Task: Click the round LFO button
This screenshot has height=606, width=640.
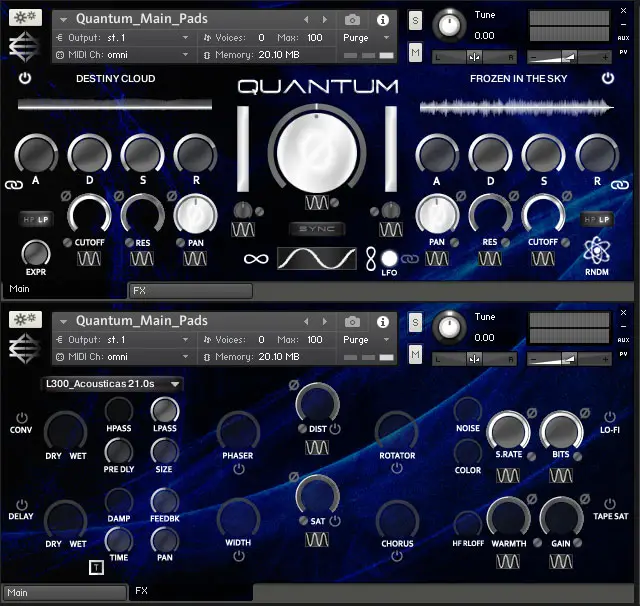Action: (x=389, y=258)
